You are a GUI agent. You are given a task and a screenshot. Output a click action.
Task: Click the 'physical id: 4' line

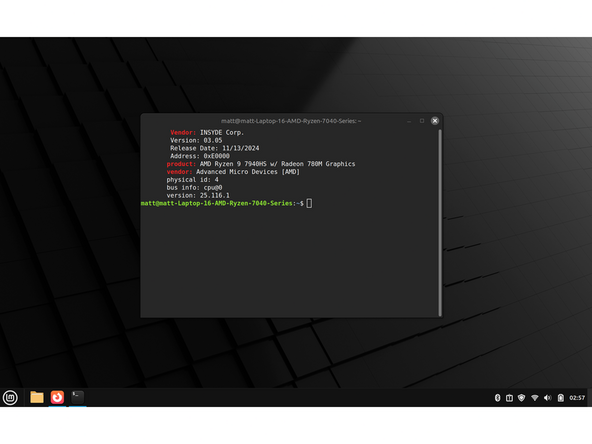193,180
